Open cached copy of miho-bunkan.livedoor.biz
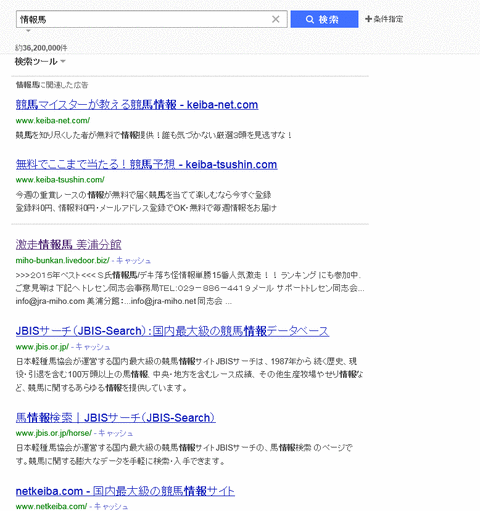 click(133, 260)
